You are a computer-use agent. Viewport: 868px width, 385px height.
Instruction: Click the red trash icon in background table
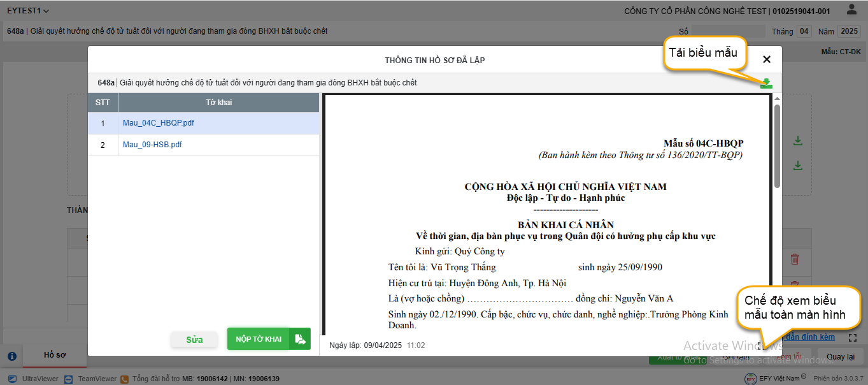[x=795, y=259]
